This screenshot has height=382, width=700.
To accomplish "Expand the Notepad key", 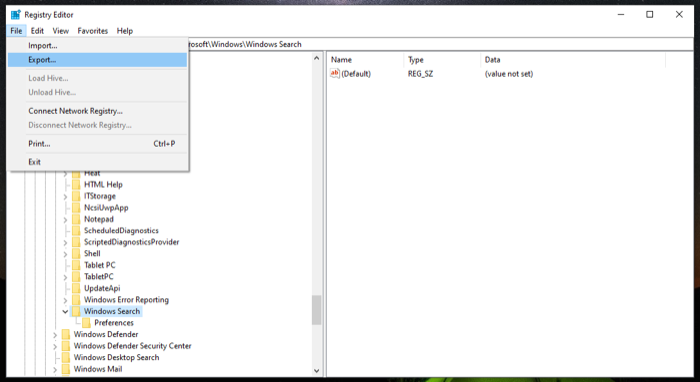I will (x=65, y=220).
